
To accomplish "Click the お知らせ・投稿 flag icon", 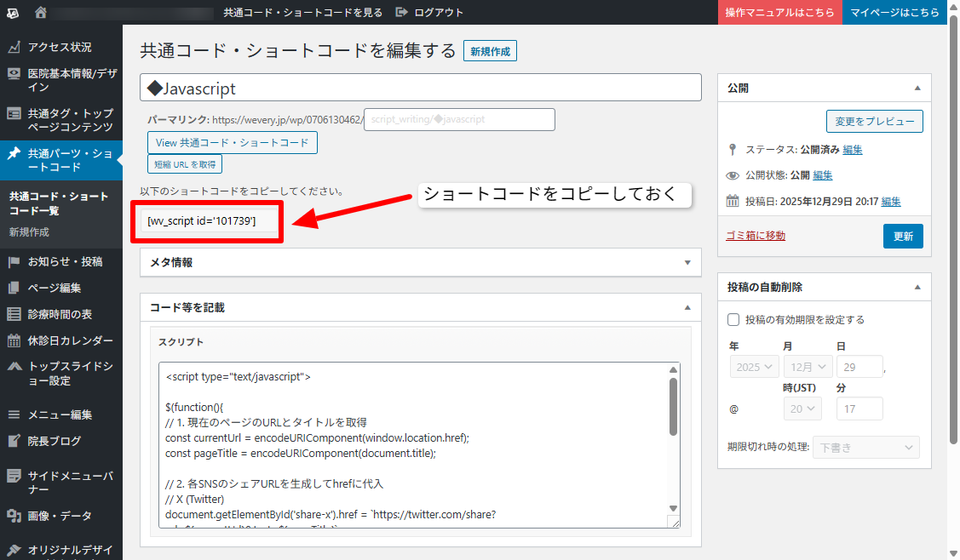I will pos(14,261).
